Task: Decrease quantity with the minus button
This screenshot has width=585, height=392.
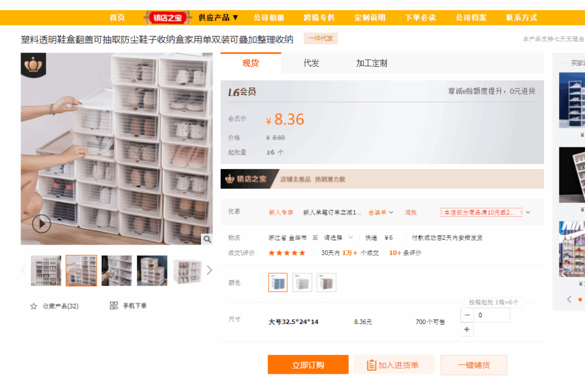Action: click(467, 315)
